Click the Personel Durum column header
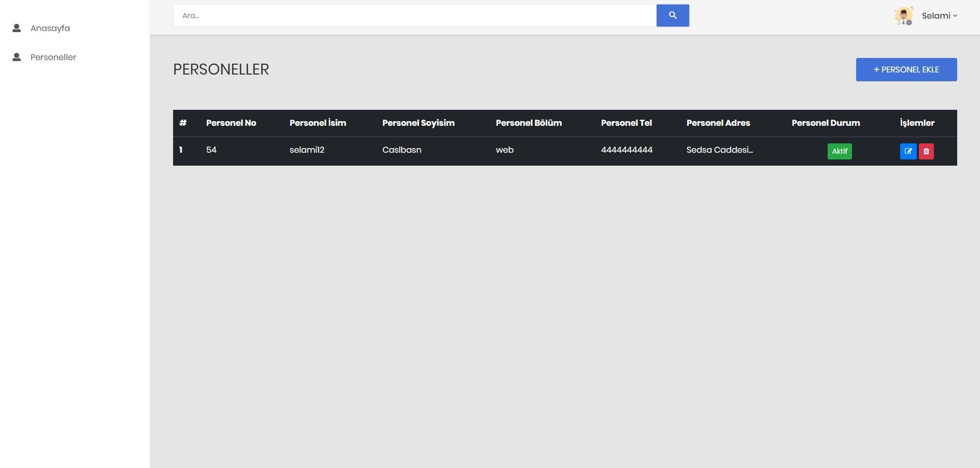980x468 pixels. (x=826, y=123)
